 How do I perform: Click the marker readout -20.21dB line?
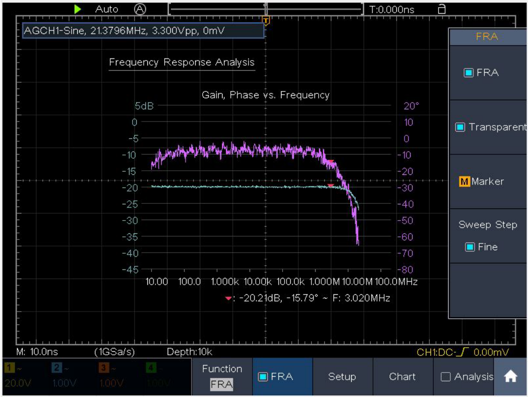308,298
